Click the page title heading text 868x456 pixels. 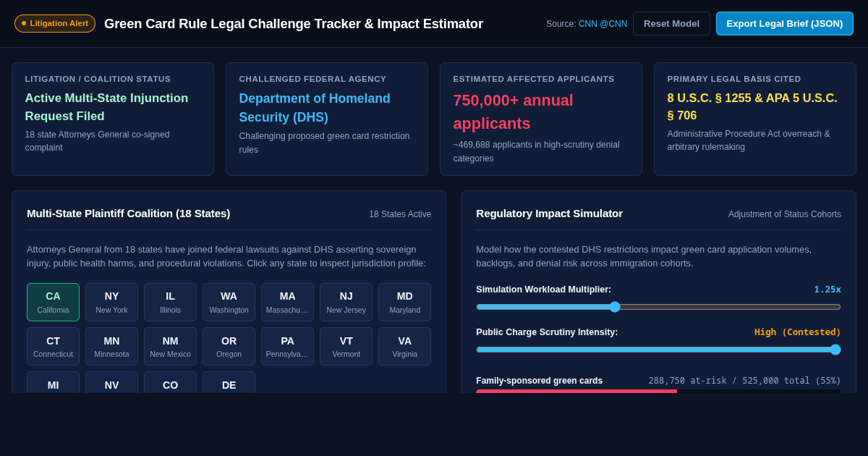294,24
